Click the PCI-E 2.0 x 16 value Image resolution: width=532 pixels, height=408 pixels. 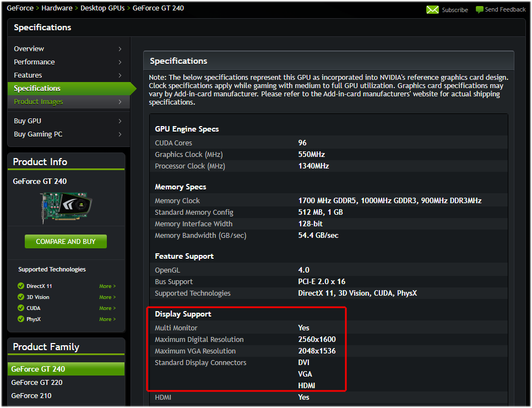(x=322, y=281)
